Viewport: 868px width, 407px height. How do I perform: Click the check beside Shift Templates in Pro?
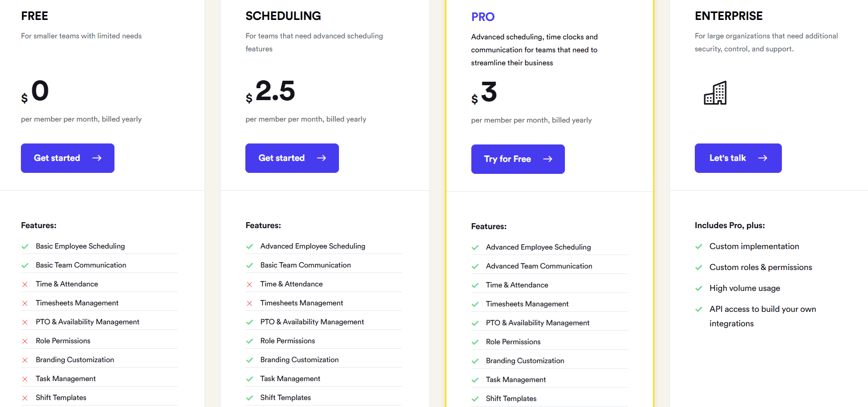click(475, 399)
